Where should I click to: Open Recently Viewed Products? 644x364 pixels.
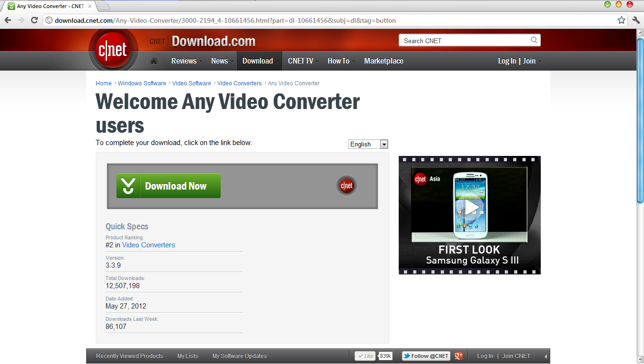[x=129, y=356]
